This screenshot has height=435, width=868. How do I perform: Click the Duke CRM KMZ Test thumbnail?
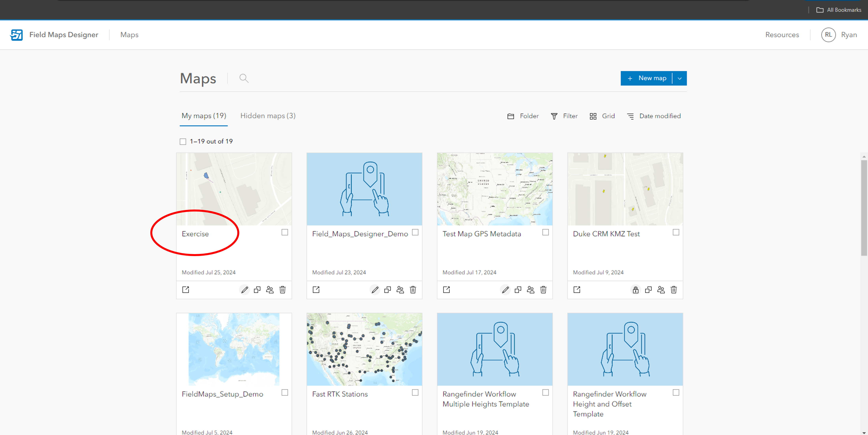(625, 189)
